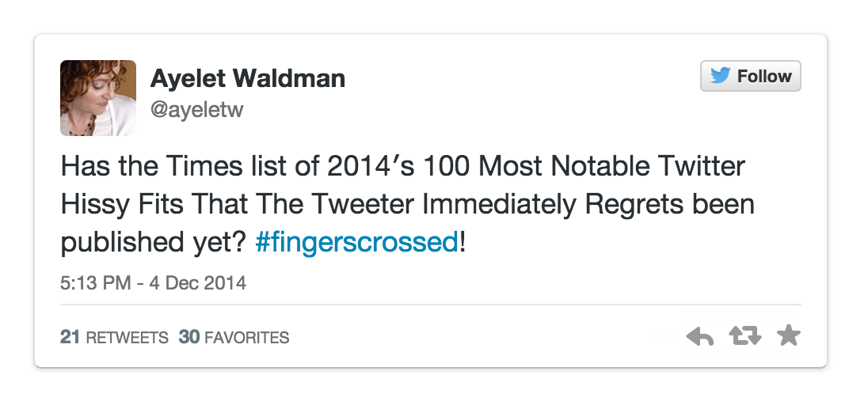The width and height of the screenshot is (868, 405).
Task: Click the Twitter bird icon on Follow
Action: (720, 76)
